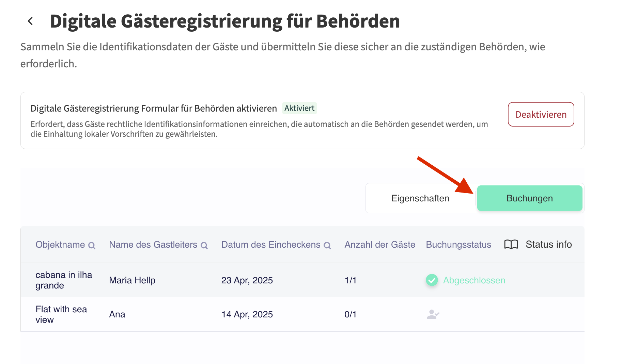The width and height of the screenshot is (622, 364).
Task: Click the Status info label
Action: click(548, 245)
